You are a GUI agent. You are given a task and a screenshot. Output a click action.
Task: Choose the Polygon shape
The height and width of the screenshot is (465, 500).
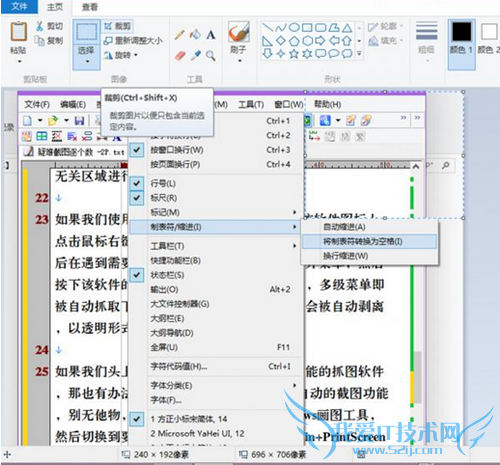tap(334, 27)
